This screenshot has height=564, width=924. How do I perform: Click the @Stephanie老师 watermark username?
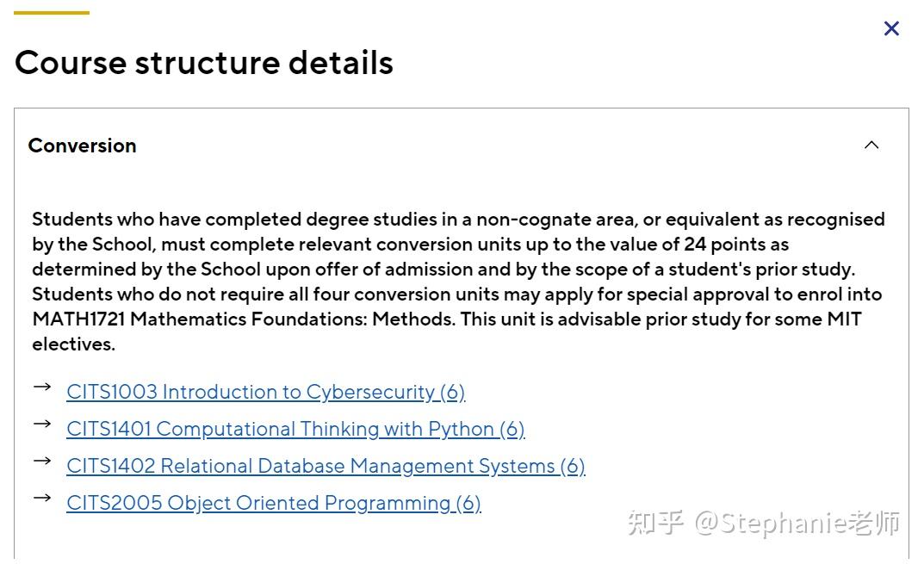pyautogui.click(x=797, y=523)
